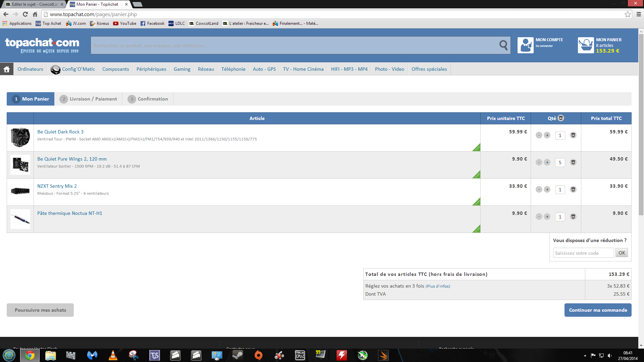Open the NZXT Sentry Mix 2 product link
The height and width of the screenshot is (362, 644).
pos(57,186)
